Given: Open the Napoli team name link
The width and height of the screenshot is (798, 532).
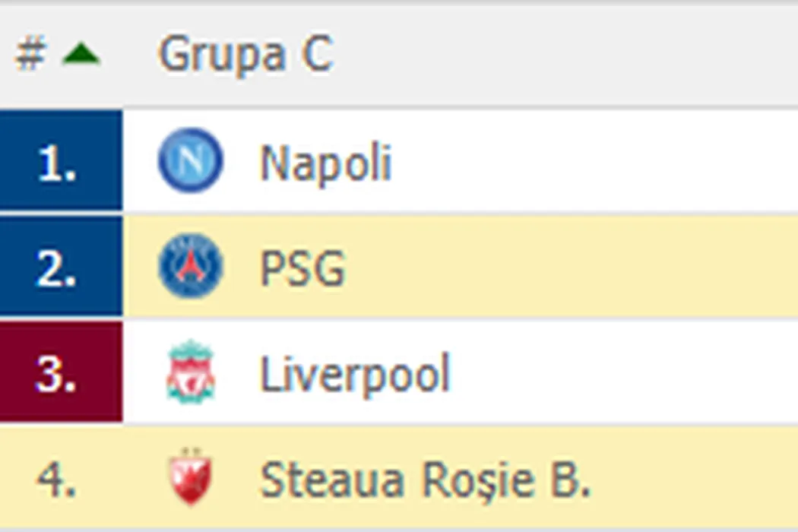Looking at the screenshot, I should 325,163.
